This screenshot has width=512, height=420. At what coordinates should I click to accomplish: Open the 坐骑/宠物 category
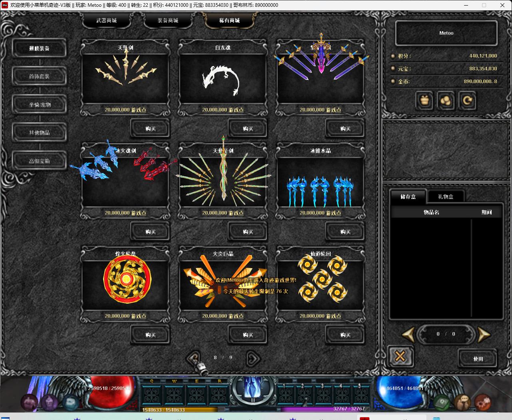(39, 105)
